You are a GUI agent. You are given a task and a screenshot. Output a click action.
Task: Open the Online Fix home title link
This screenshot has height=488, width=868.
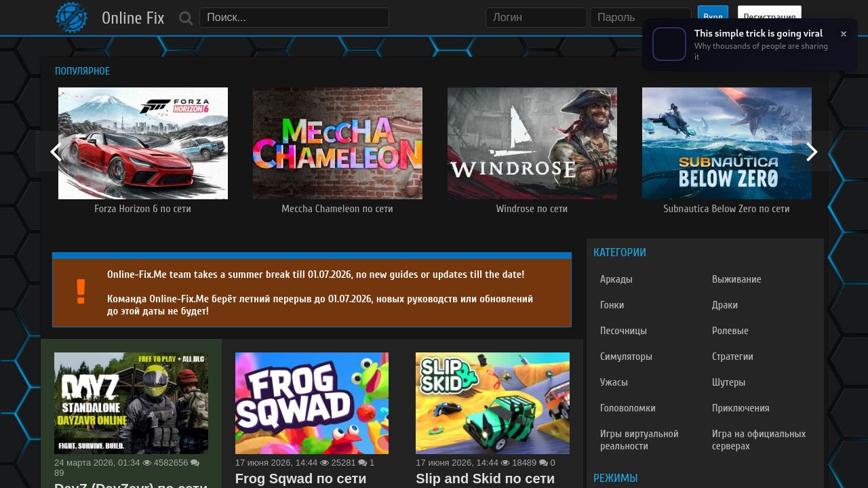[133, 18]
